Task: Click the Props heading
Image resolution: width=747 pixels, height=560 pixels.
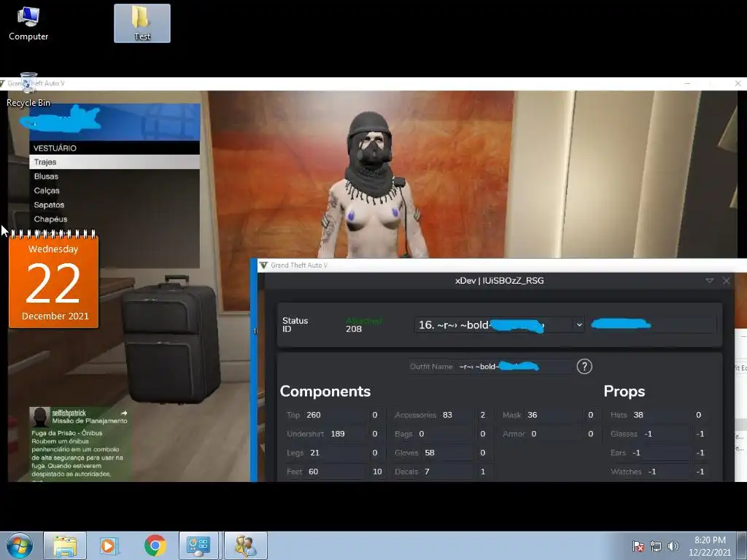Action: (x=624, y=392)
